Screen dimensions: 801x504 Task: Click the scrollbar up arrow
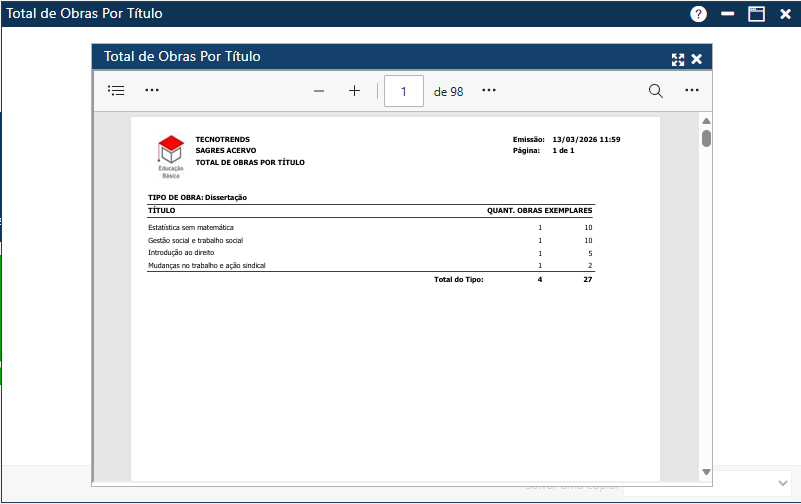(706, 121)
